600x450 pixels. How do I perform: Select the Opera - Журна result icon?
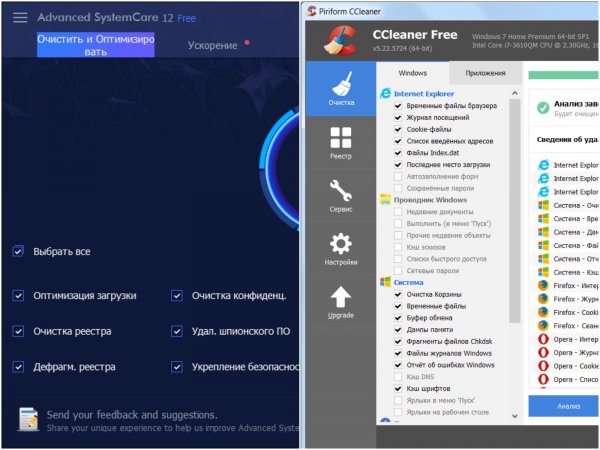pos(543,352)
